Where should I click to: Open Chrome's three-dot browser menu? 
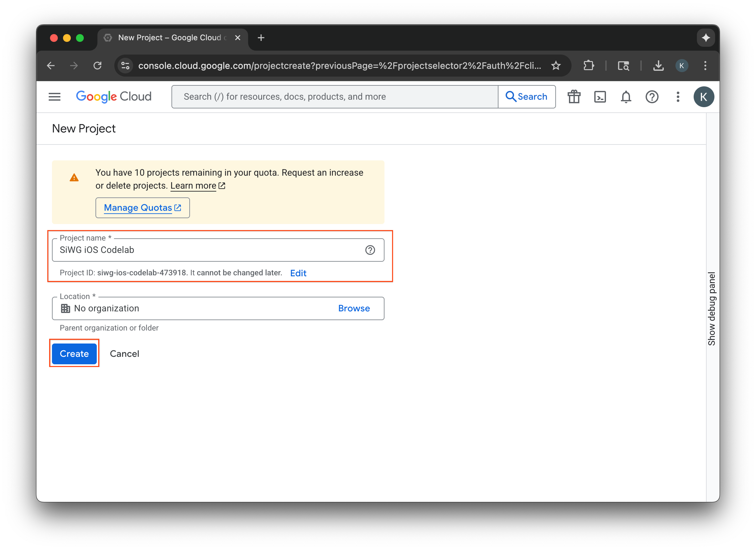(705, 66)
